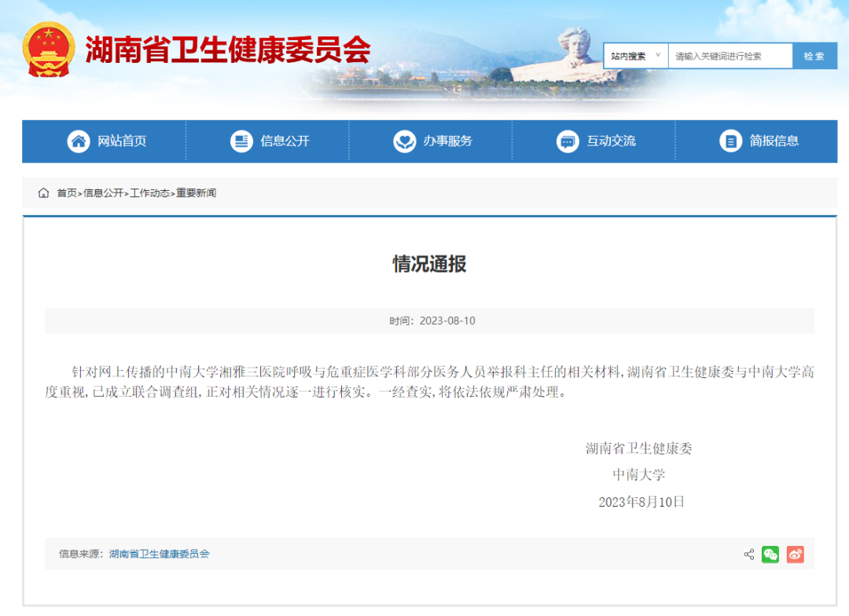This screenshot has height=616, width=849.
Task: Click the document icon next to 信息公开
Action: [241, 141]
